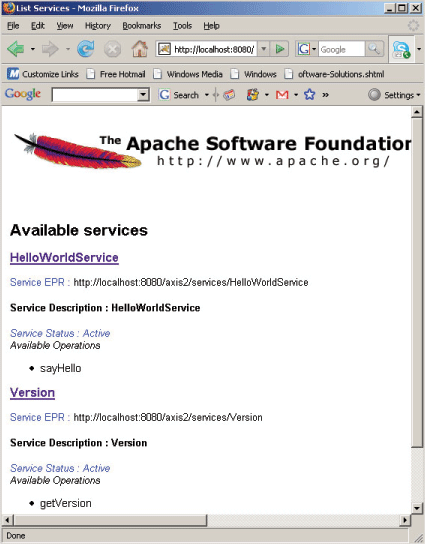Screen dimensions: 425x544
Task: Open the Windows bookmark
Action: pos(254,74)
